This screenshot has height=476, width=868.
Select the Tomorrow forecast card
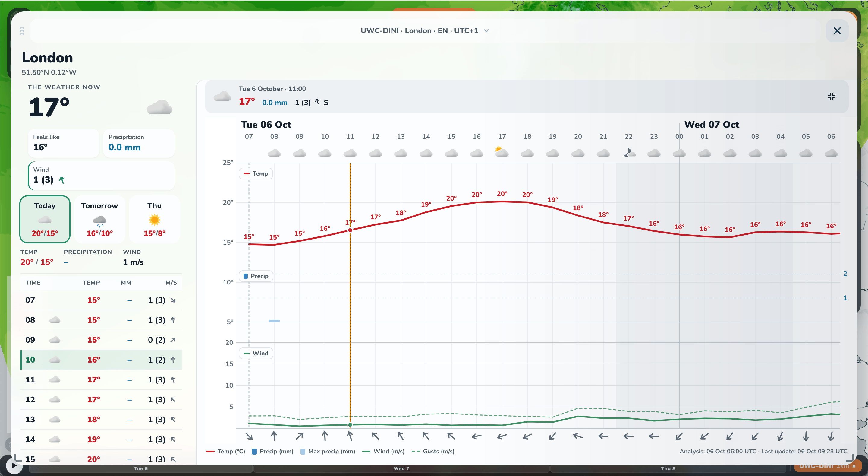pos(100,219)
